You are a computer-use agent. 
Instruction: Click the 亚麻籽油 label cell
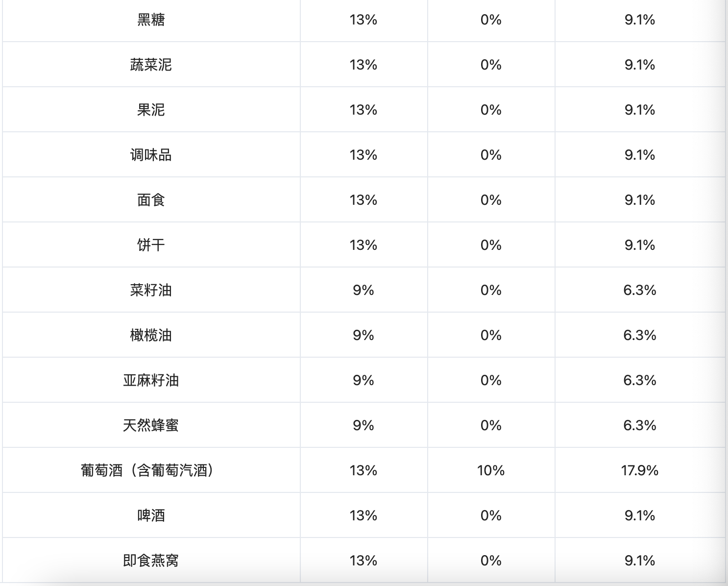point(151,381)
